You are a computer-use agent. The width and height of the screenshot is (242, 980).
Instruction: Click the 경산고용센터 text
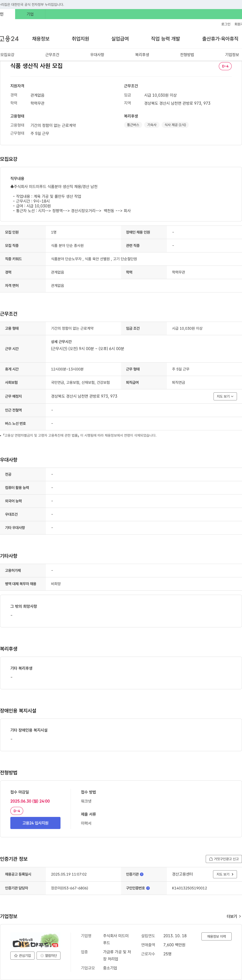(x=182, y=874)
